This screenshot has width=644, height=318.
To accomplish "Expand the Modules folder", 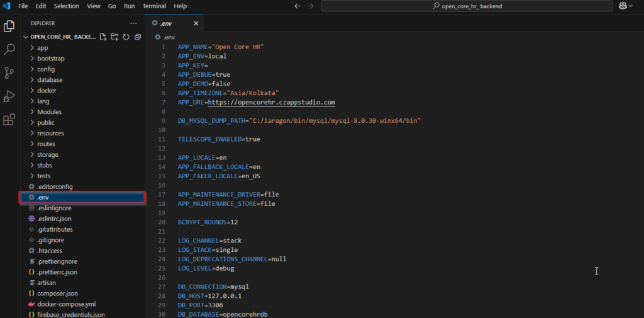I will [82, 112].
